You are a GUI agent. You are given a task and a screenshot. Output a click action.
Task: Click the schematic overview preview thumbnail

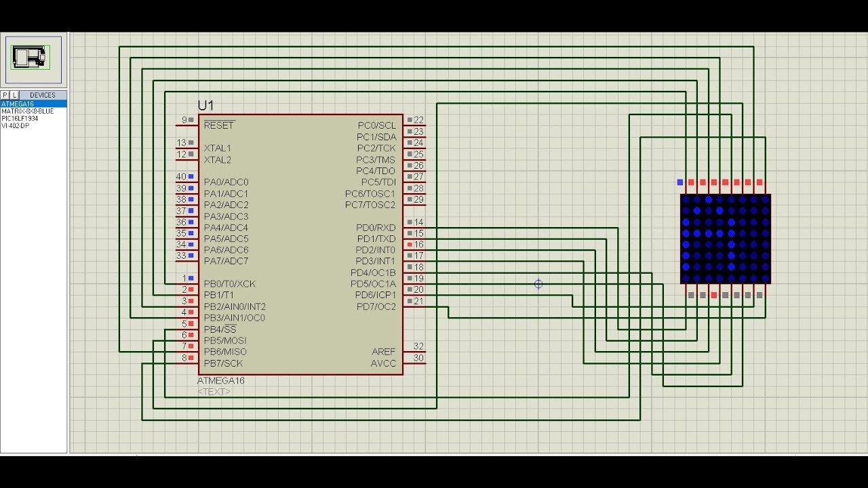click(x=33, y=59)
